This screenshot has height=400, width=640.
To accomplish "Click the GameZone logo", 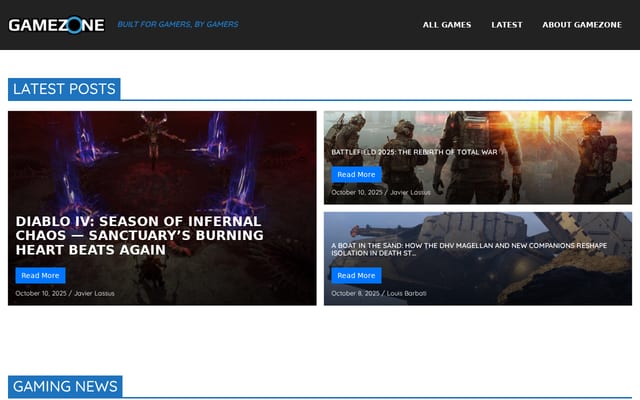I will pos(56,25).
